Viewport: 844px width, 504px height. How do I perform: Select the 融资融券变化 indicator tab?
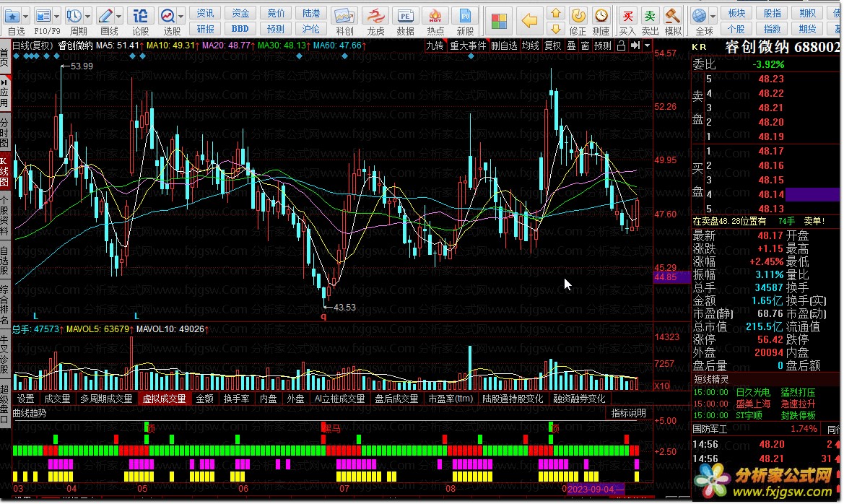[x=579, y=399]
